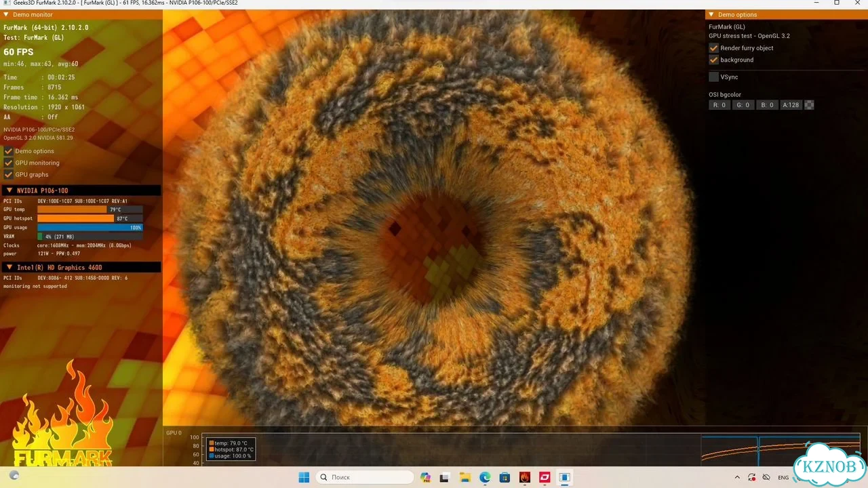Open the Windows Start menu
This screenshot has height=488, width=868.
point(303,477)
